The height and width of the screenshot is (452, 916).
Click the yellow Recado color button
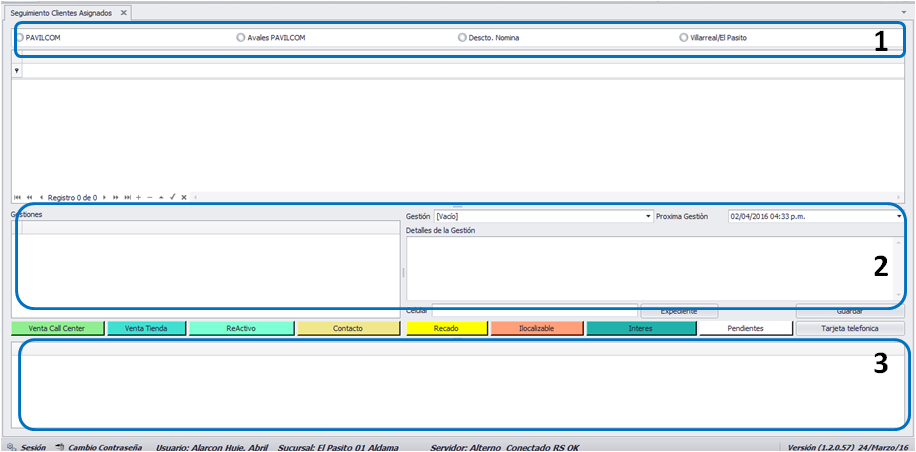tap(446, 328)
